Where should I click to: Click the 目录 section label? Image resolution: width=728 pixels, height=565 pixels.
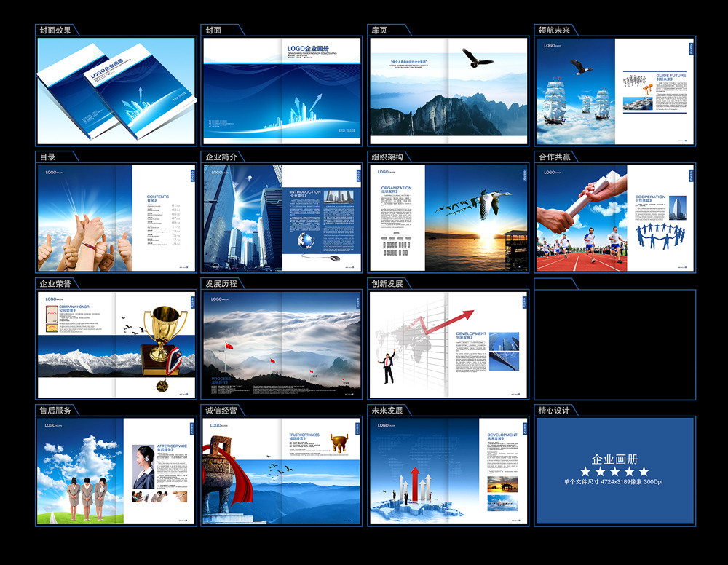pos(47,157)
